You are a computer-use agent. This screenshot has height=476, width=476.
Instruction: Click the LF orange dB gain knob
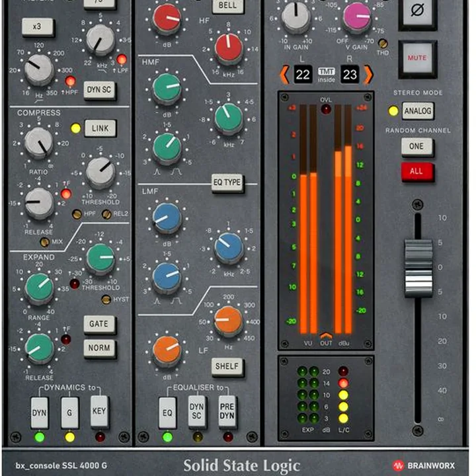click(167, 351)
